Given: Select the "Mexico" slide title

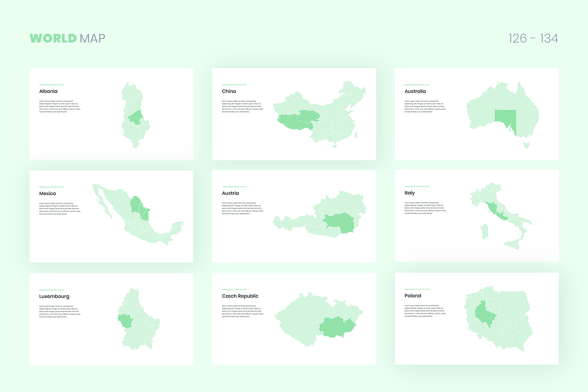Looking at the screenshot, I should pos(48,194).
